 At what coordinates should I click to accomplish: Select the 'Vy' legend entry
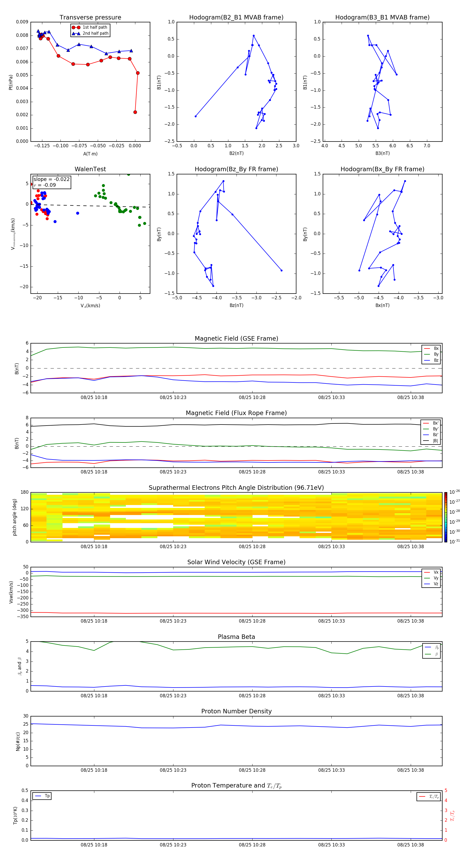(431, 578)
